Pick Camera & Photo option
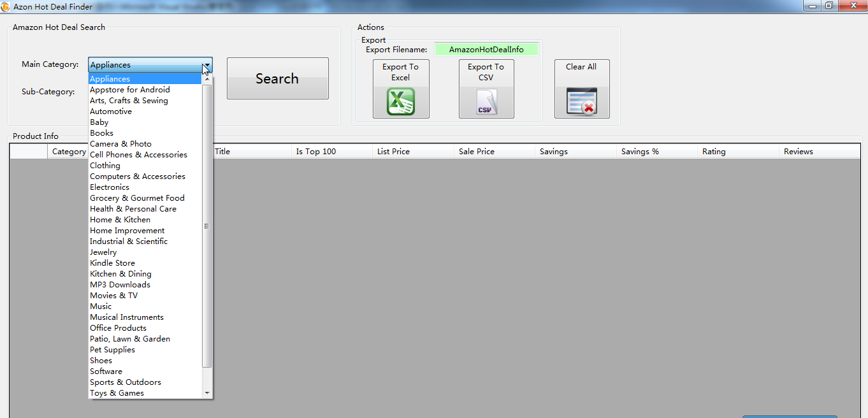868x418 pixels. [x=145, y=144]
